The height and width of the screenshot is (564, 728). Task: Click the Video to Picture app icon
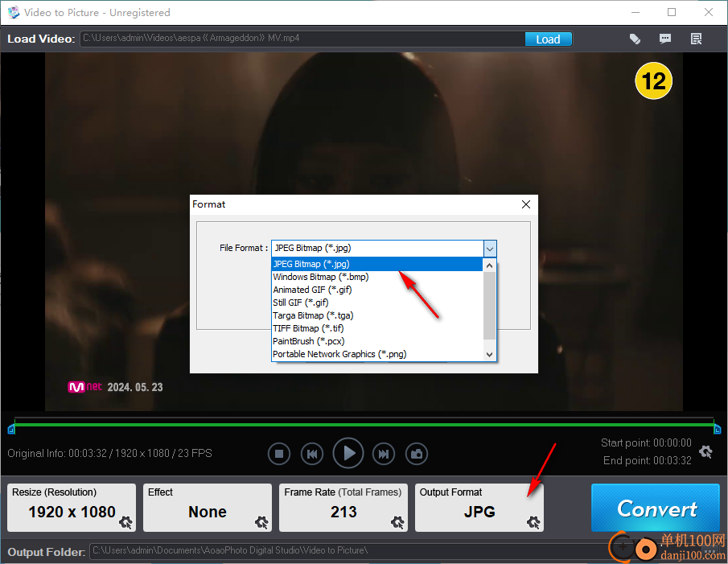click(14, 12)
